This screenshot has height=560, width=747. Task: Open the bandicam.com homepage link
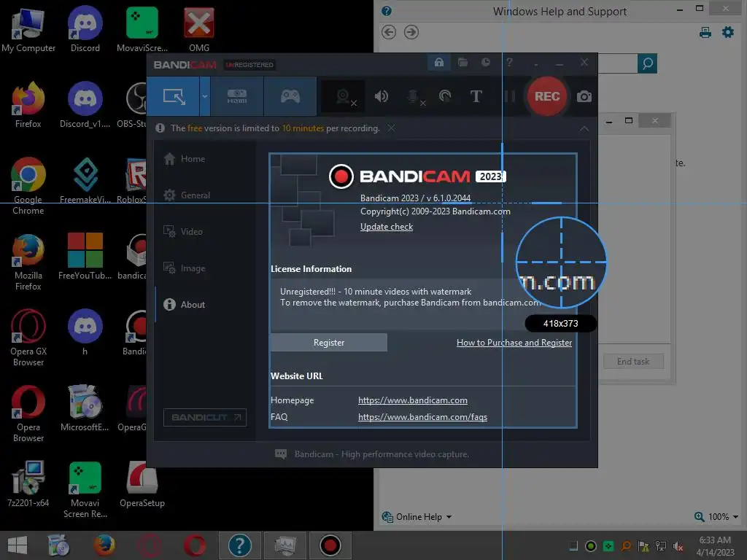tap(413, 400)
